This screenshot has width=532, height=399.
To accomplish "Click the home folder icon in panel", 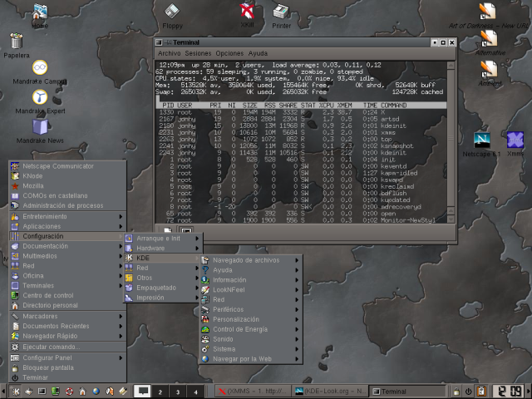I will tap(82, 392).
